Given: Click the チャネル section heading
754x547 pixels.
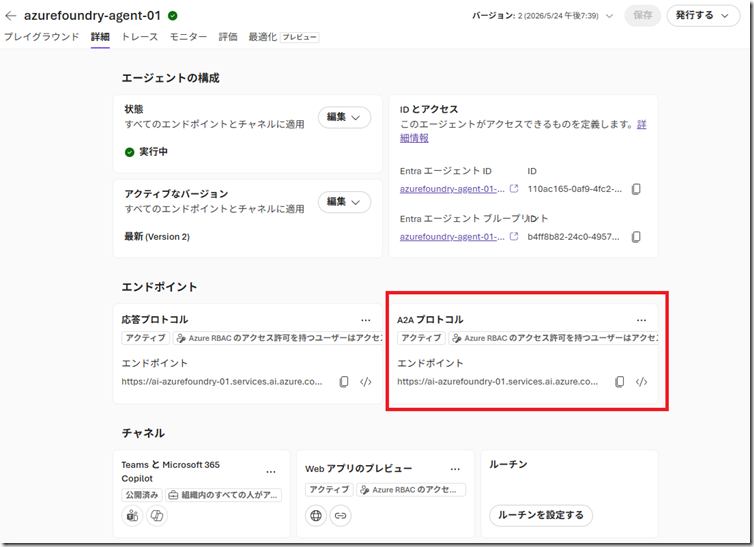Looking at the screenshot, I should [x=143, y=433].
